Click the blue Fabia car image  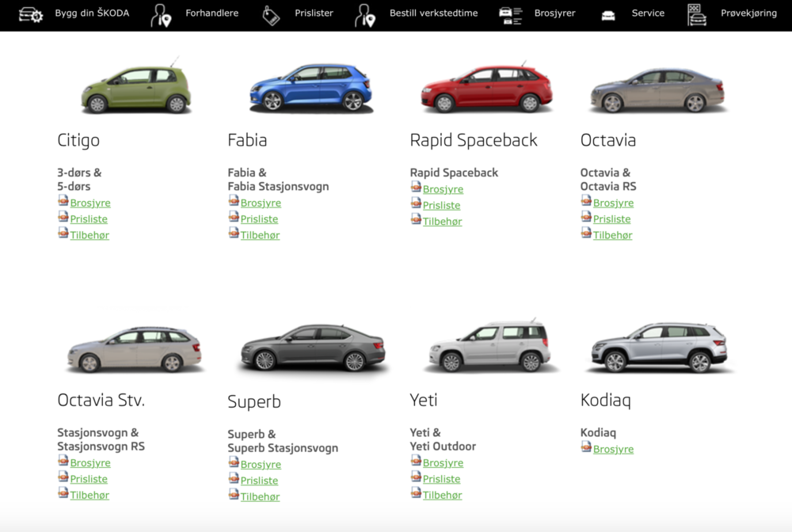pos(310,86)
